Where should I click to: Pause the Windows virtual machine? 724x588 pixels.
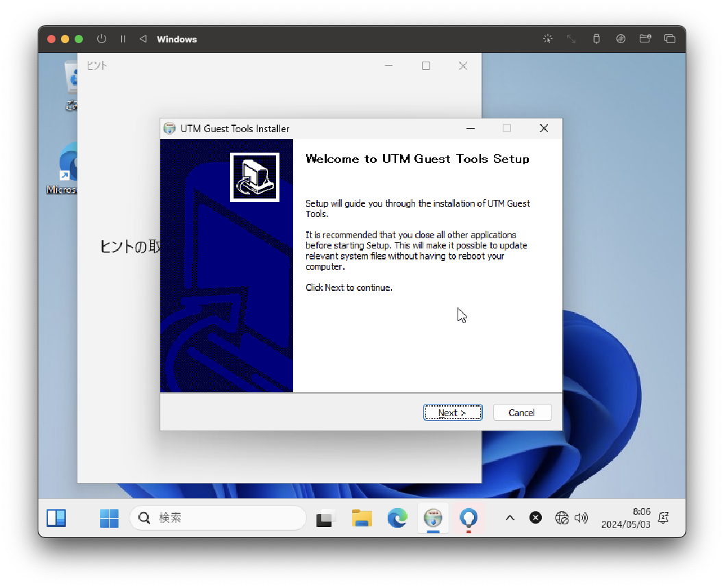click(123, 39)
